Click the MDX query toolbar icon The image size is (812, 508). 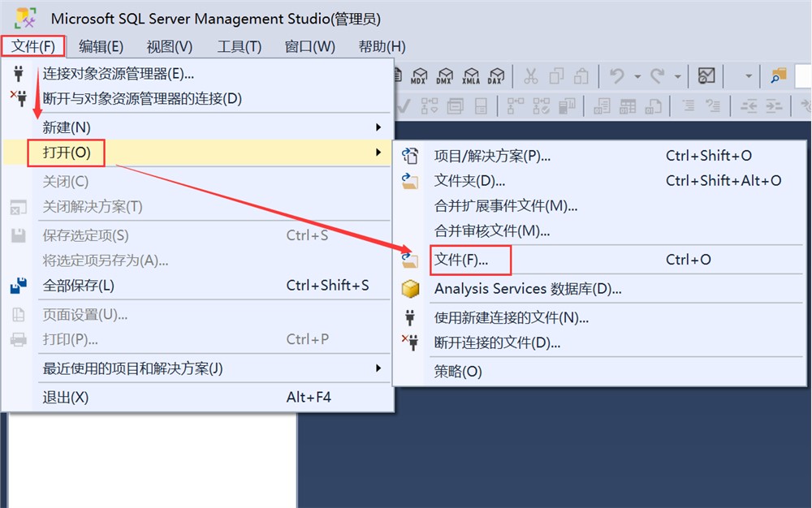coord(418,76)
